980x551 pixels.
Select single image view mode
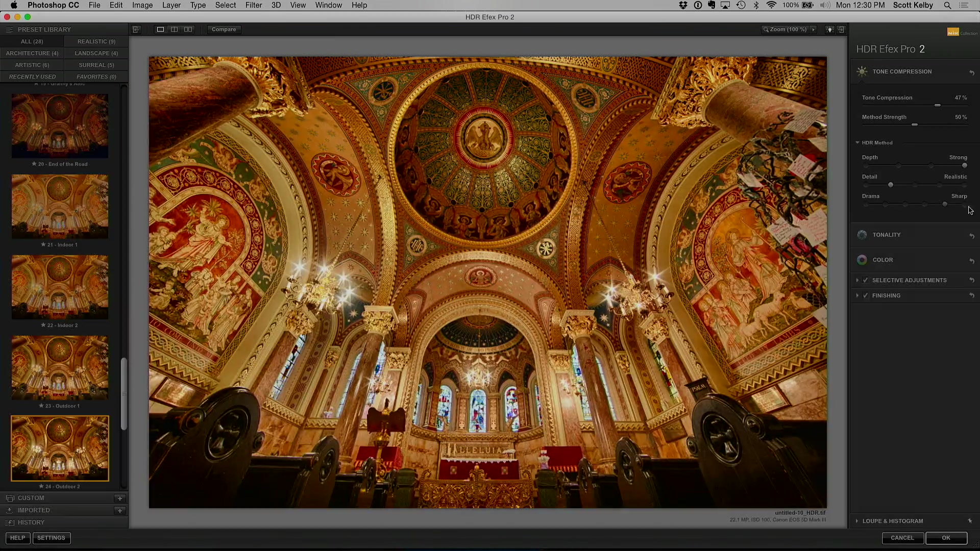(x=160, y=30)
